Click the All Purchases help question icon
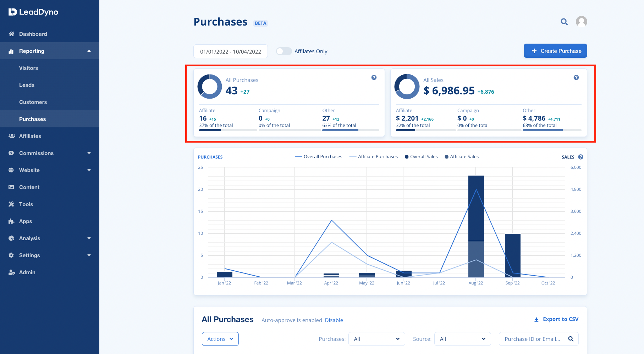644x354 pixels. coord(374,78)
